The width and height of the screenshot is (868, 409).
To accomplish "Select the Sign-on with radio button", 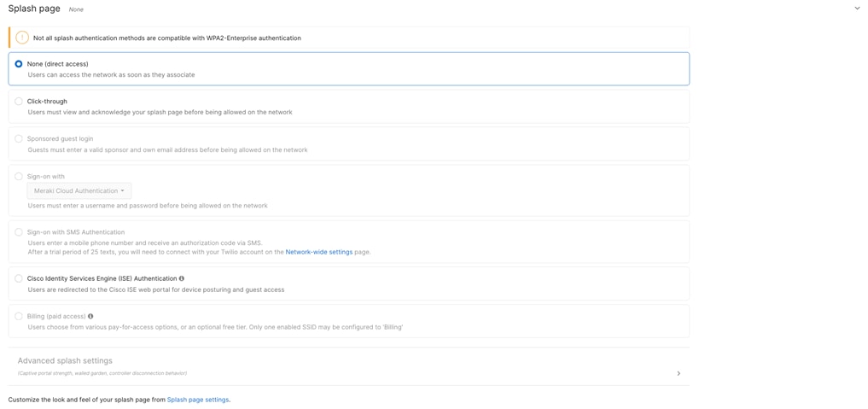I will point(19,177).
